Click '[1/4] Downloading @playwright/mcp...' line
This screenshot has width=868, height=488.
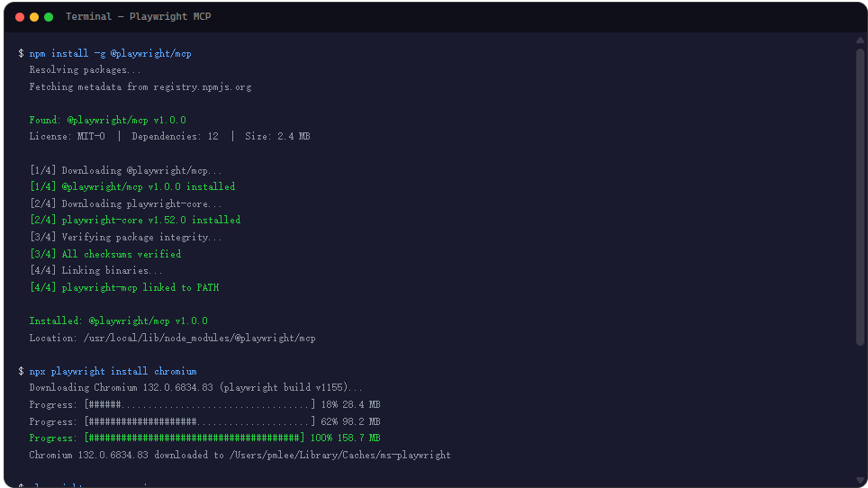(126, 170)
